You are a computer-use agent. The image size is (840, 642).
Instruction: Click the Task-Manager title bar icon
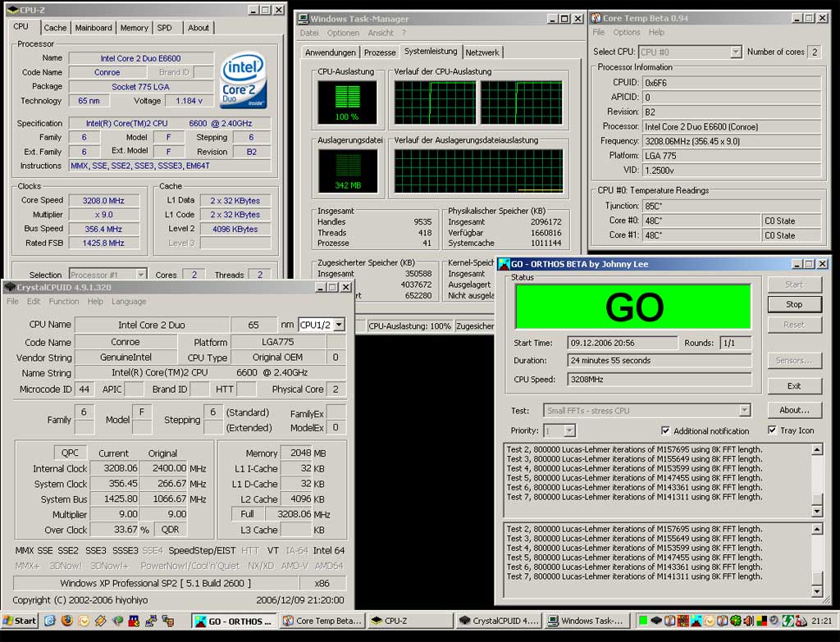tap(304, 19)
